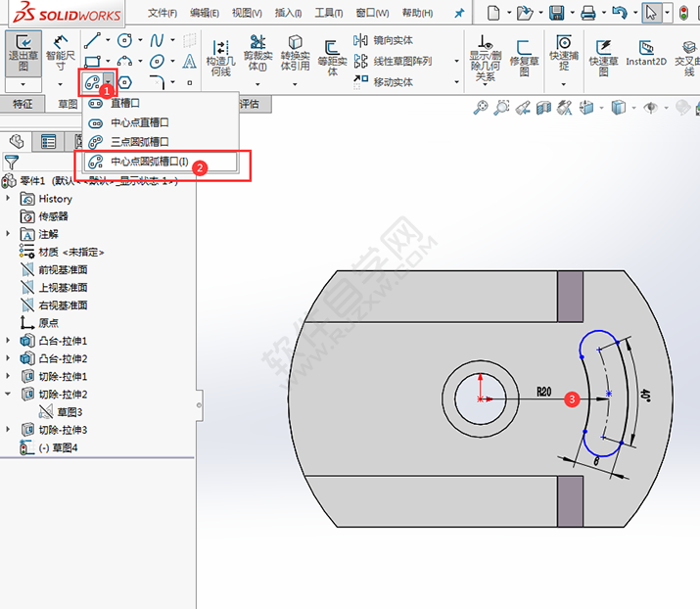Image resolution: width=700 pixels, height=609 pixels.
Task: Expand the 凸台-拉伸1 feature
Action: pyautogui.click(x=8, y=340)
